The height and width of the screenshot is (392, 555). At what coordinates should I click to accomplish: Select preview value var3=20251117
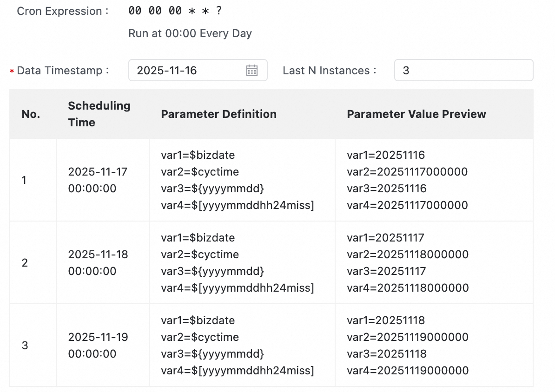click(387, 271)
